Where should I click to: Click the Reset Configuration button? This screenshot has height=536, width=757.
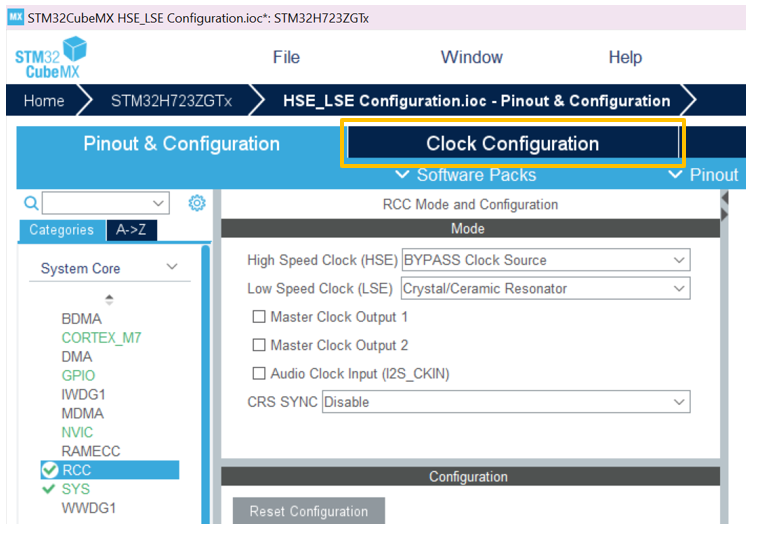(309, 511)
